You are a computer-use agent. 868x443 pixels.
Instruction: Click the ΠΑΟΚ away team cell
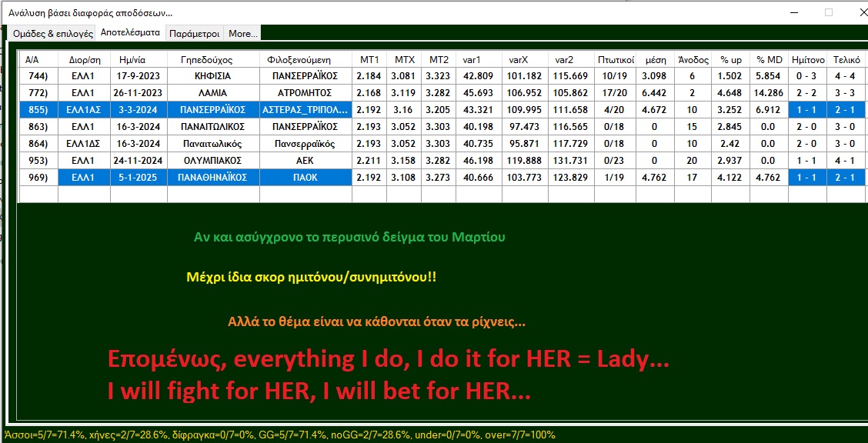[x=305, y=178]
